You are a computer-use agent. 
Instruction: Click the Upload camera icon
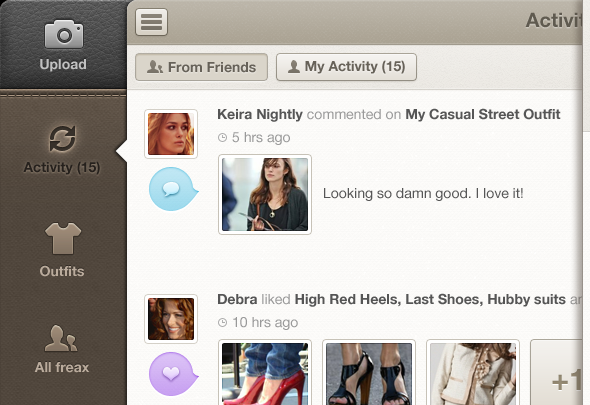[64, 34]
